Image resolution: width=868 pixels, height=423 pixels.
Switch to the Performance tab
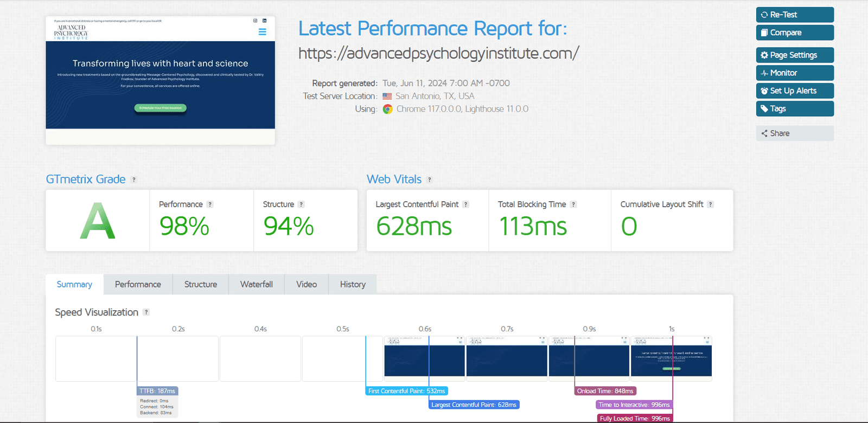[138, 284]
